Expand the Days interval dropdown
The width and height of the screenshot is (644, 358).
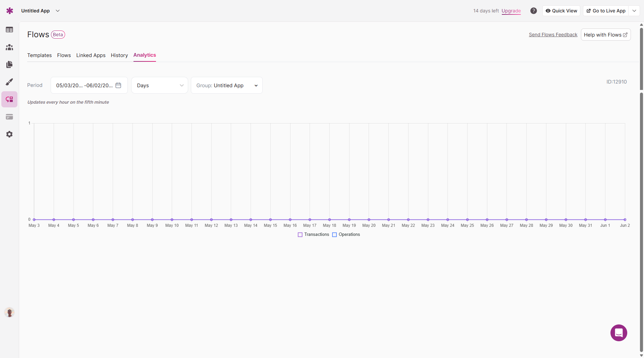coord(160,86)
